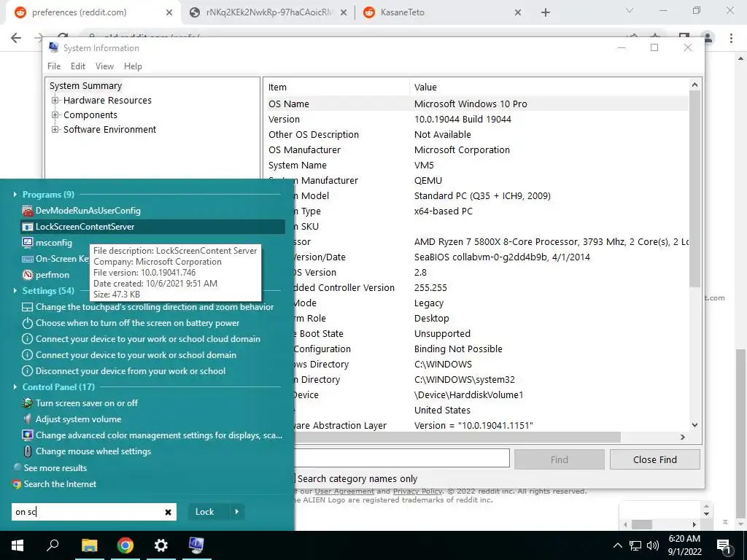Click the Value column header
The width and height of the screenshot is (747, 560).
pos(549,87)
